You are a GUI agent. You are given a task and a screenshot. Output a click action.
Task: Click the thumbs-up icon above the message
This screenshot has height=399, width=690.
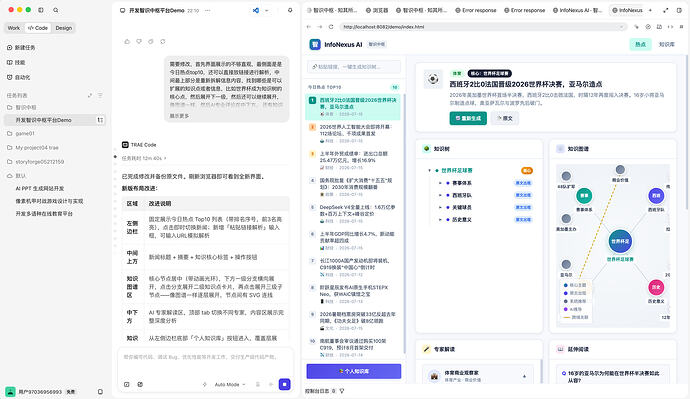(127, 41)
